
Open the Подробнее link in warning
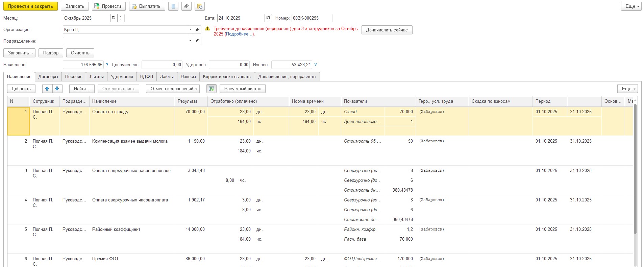tap(239, 34)
